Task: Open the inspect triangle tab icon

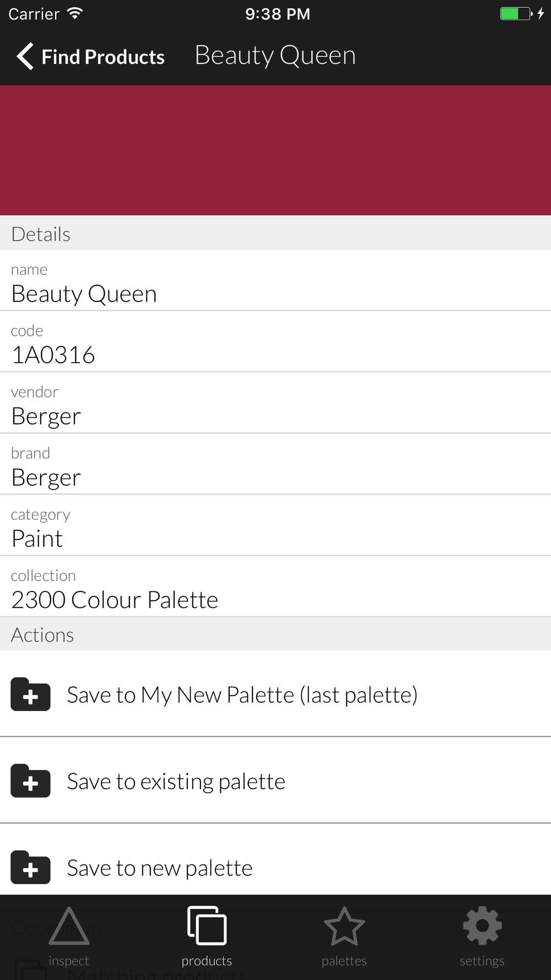Action: point(69,926)
